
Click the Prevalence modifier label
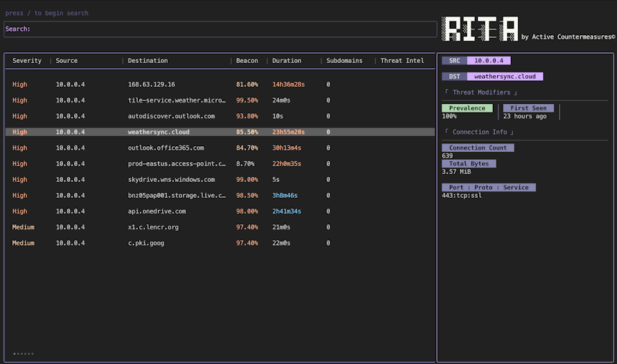[x=467, y=108]
